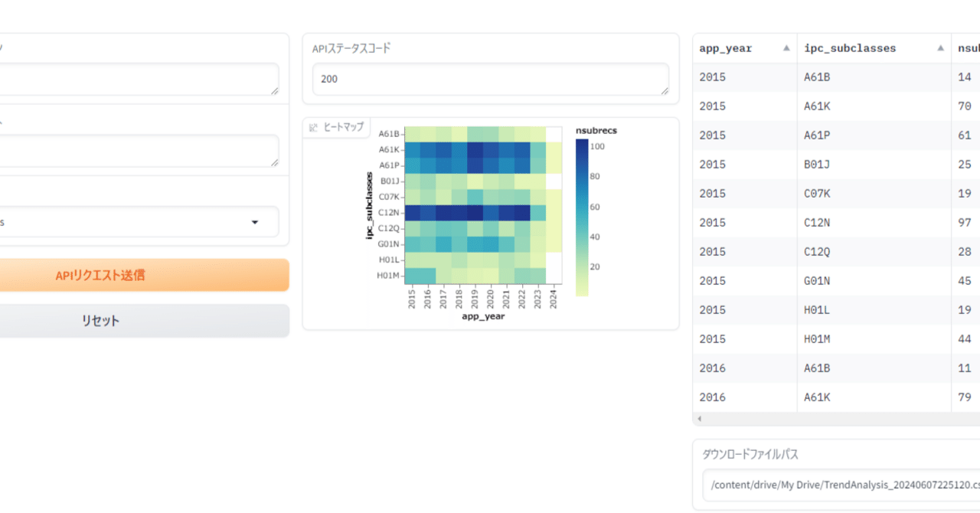Click the A61K 2019 heatmap cell
Screen dimensions: 980x513
point(475,149)
